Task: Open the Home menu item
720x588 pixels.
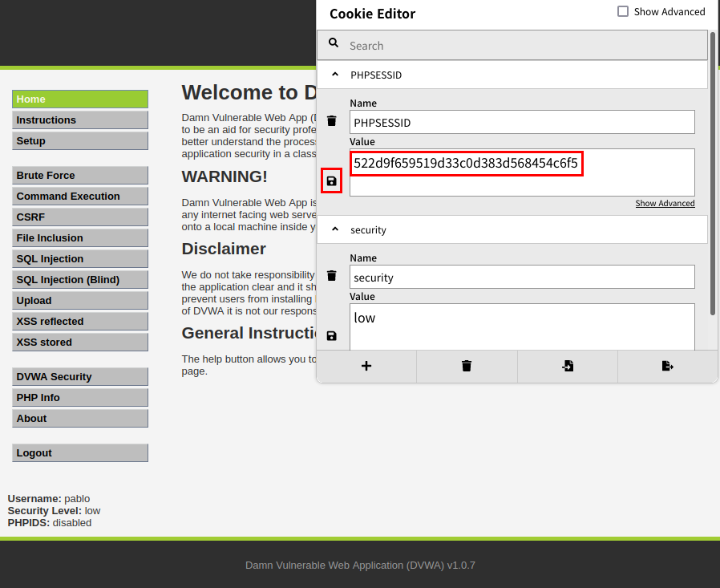Action: click(80, 99)
